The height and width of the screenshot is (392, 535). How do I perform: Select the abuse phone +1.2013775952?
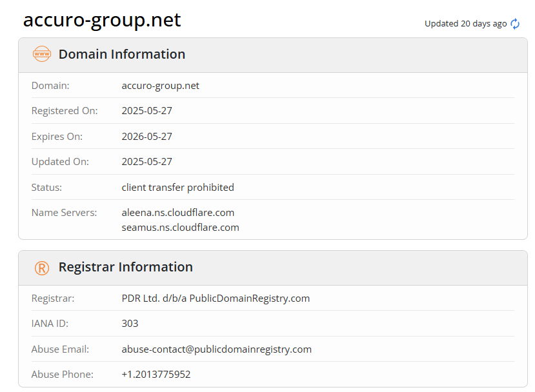pos(156,375)
